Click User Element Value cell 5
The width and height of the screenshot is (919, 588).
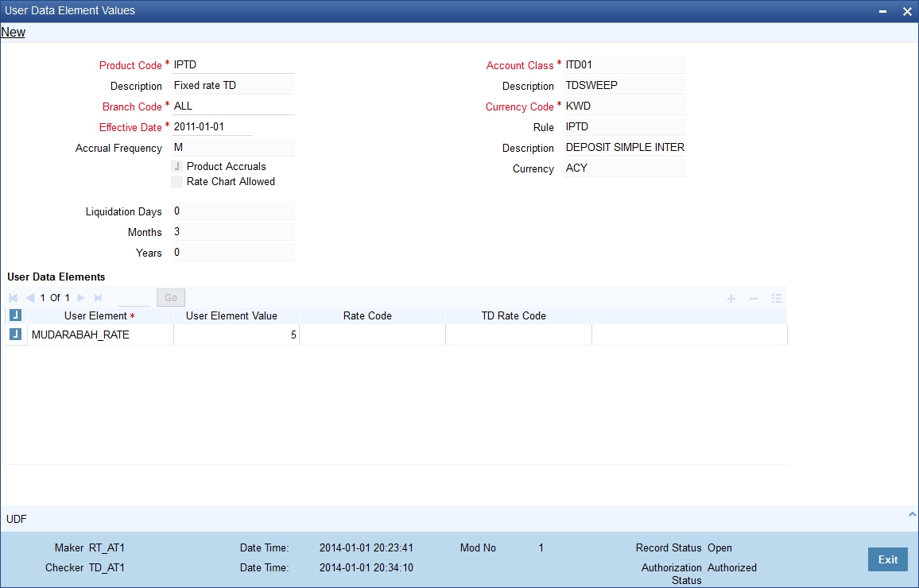236,335
